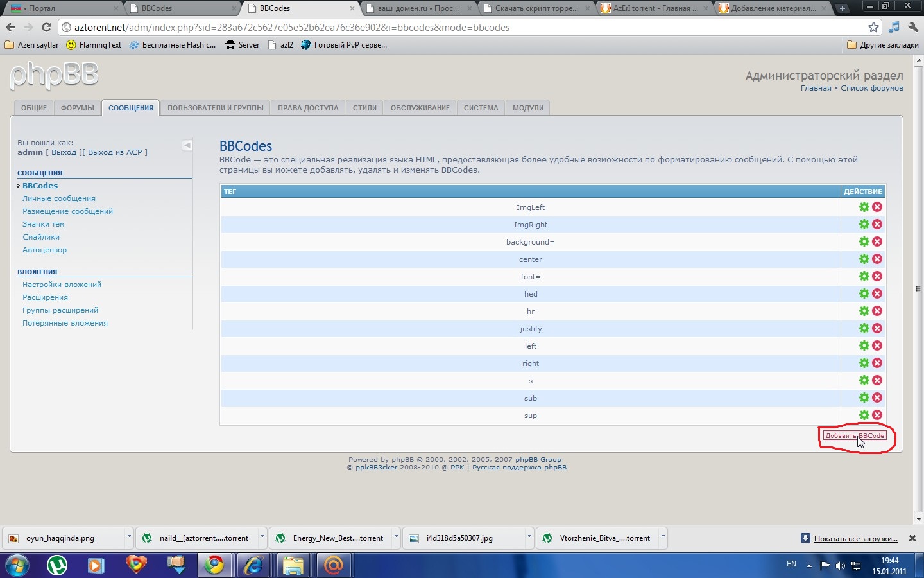Viewport: 924px width, 578px height.
Task: Delete the left BBCode
Action: click(877, 346)
